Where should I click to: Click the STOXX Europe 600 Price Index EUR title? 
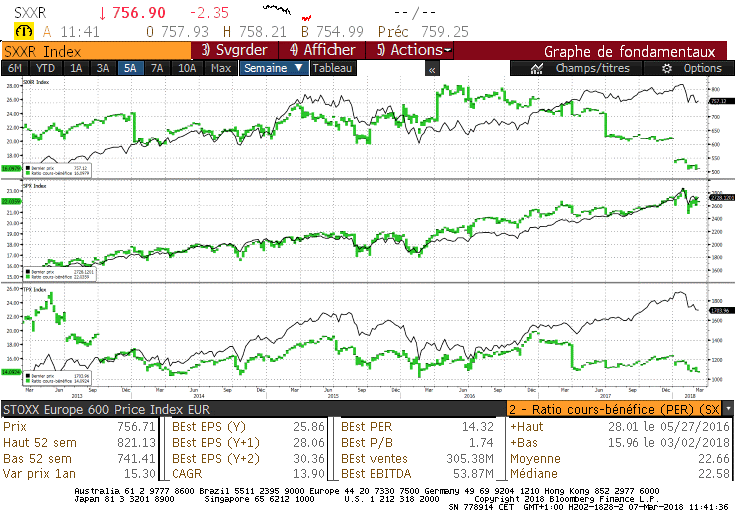point(107,410)
